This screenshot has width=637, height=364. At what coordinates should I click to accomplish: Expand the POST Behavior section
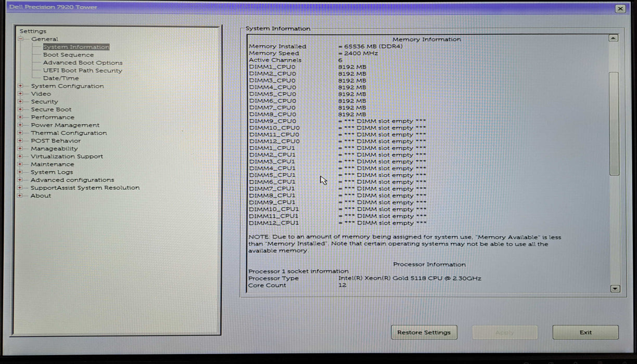[x=20, y=140]
